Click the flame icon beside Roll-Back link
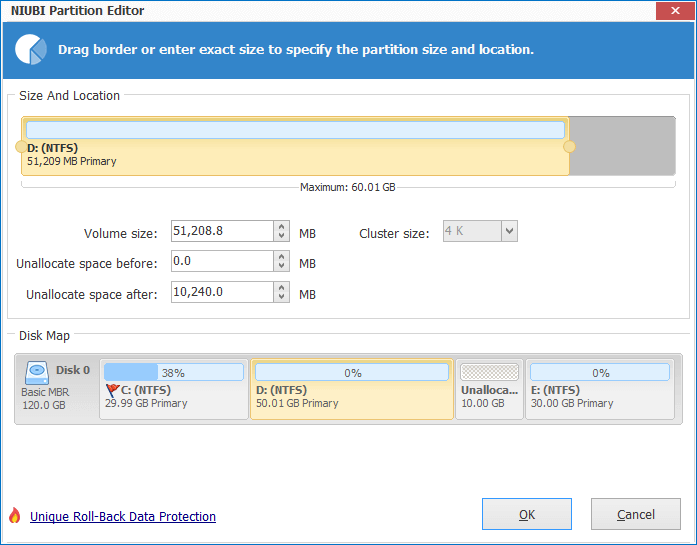The width and height of the screenshot is (697, 545). click(15, 516)
